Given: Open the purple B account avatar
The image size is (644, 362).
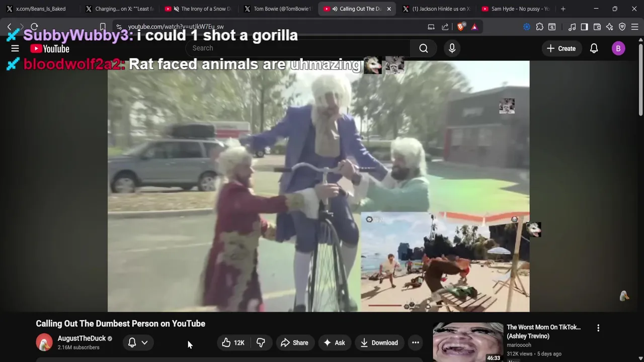Looking at the screenshot, I should click(x=618, y=48).
